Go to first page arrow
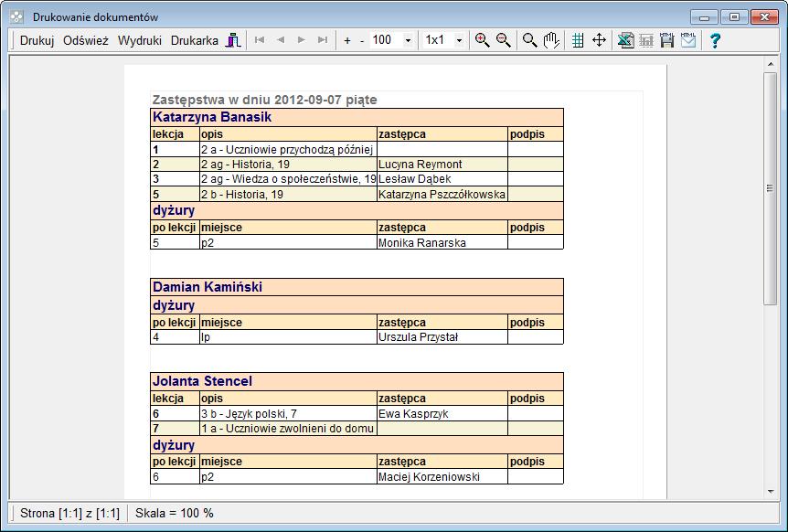 260,39
